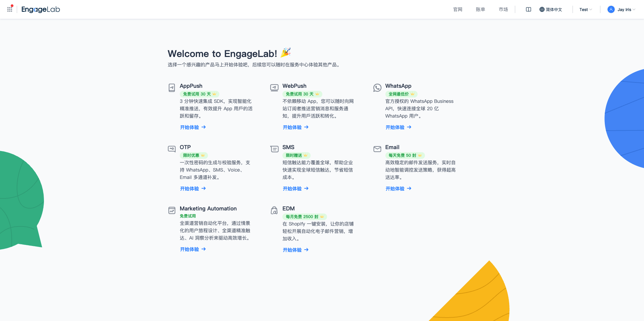Click the 免费试用 label under Marketing Automation
Viewport: 644px width, 321px height.
click(188, 216)
